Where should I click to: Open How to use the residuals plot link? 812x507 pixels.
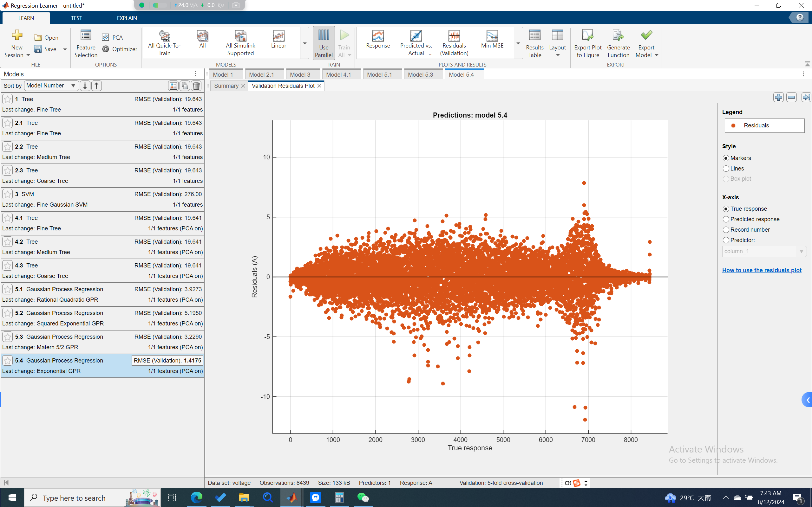point(761,270)
